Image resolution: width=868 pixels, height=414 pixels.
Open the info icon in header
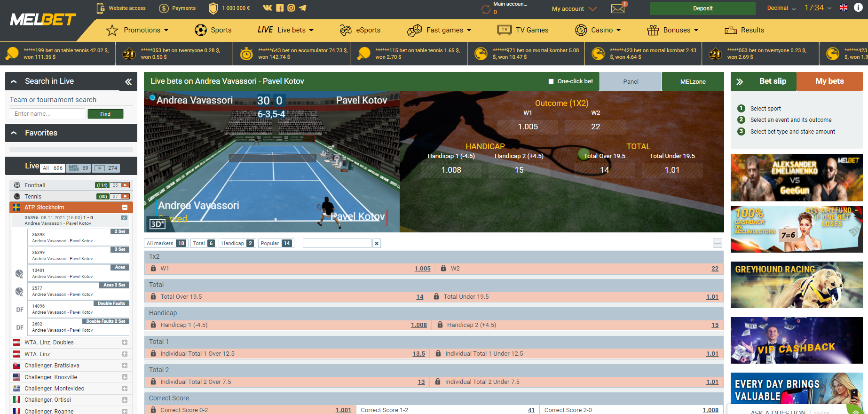pyautogui.click(x=858, y=8)
